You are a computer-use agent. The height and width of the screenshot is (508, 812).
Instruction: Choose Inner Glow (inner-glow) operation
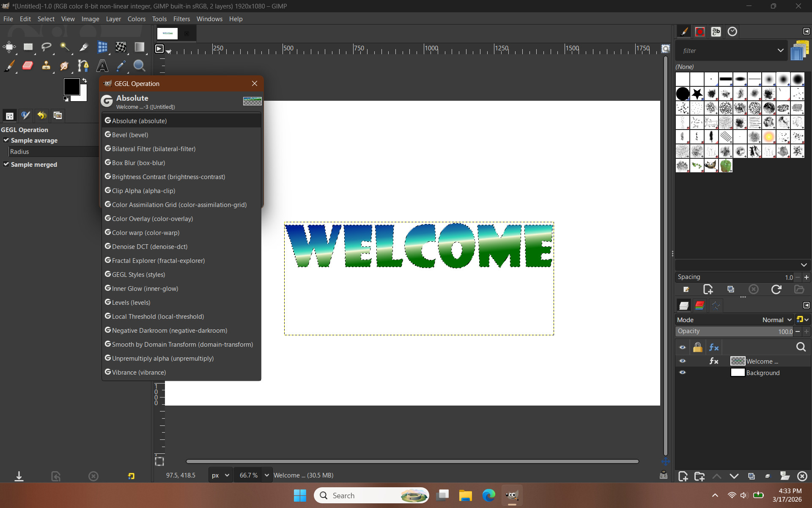click(181, 288)
